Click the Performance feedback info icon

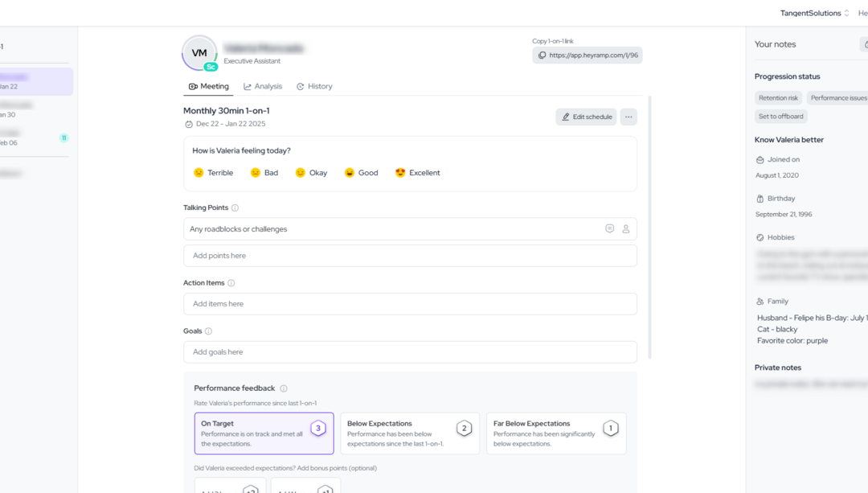click(284, 388)
